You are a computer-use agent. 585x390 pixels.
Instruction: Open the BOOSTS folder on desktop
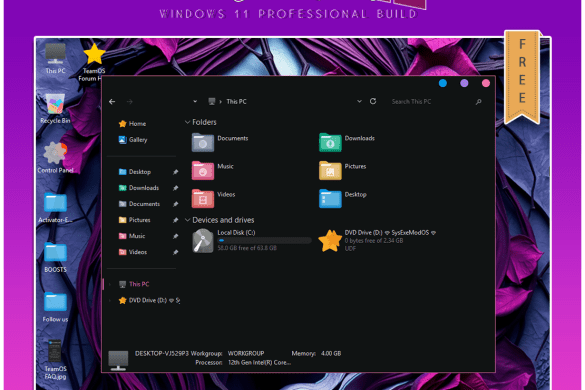click(x=55, y=257)
